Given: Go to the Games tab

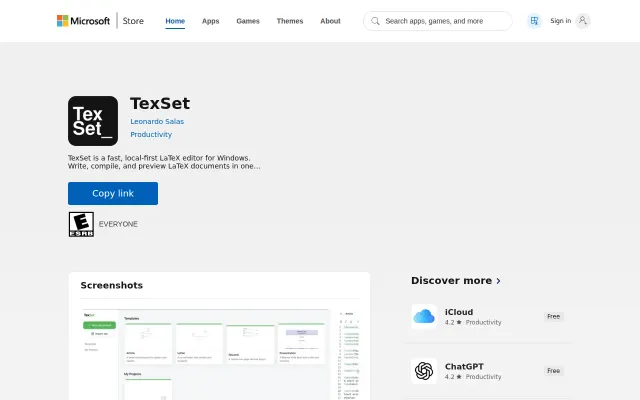Looking at the screenshot, I should click(x=248, y=21).
